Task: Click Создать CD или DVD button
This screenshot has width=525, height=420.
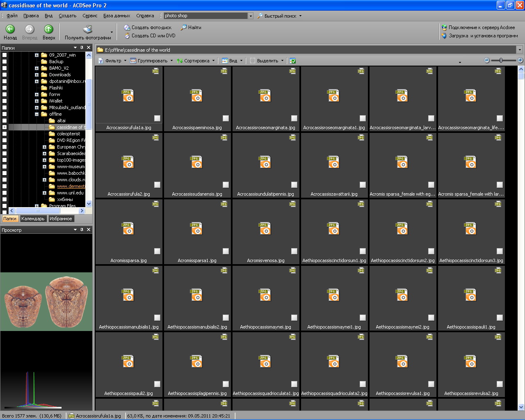Action: point(153,36)
